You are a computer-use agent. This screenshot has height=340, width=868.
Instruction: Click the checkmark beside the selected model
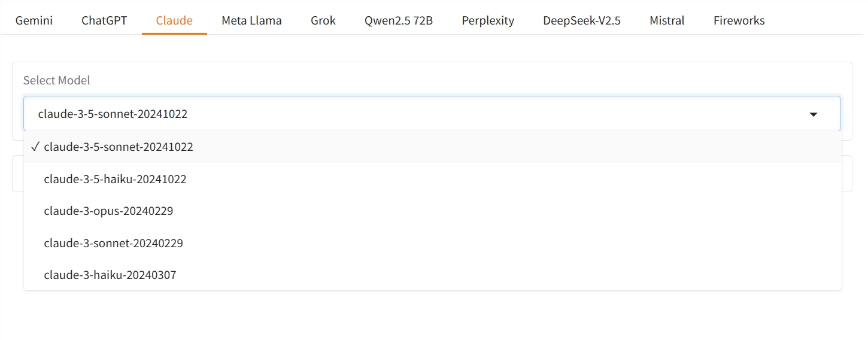35,147
